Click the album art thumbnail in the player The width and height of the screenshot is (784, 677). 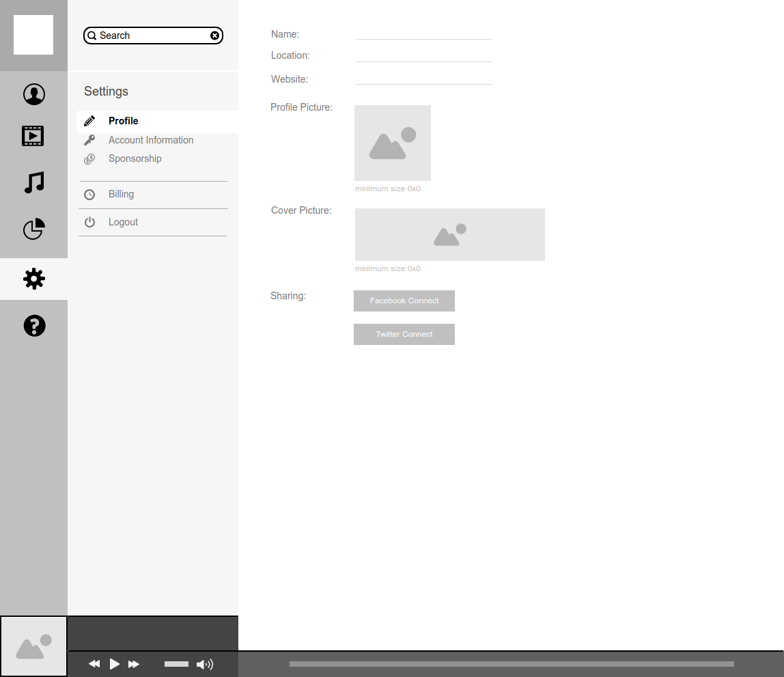pos(33,646)
